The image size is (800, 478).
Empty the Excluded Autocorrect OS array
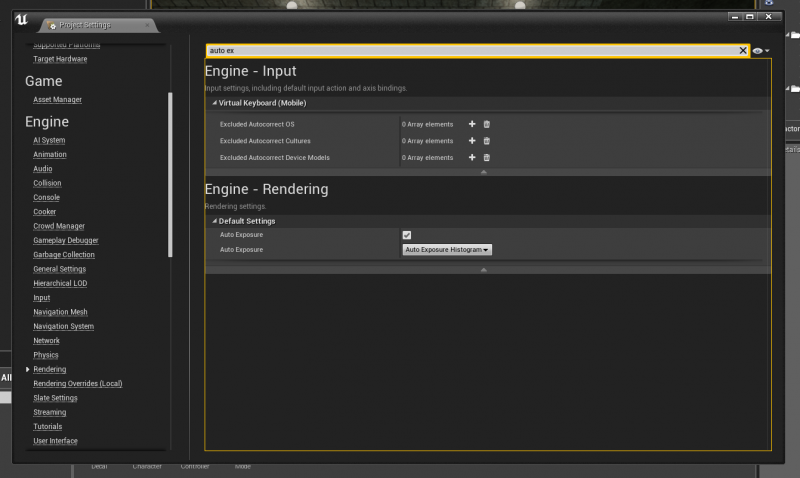point(487,124)
